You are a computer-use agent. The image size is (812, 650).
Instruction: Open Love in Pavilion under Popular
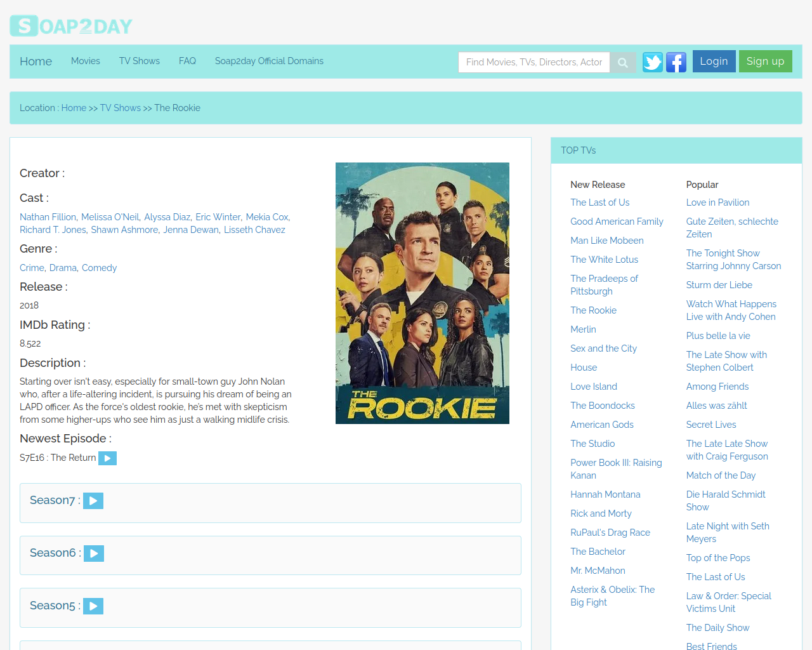pyautogui.click(x=717, y=202)
